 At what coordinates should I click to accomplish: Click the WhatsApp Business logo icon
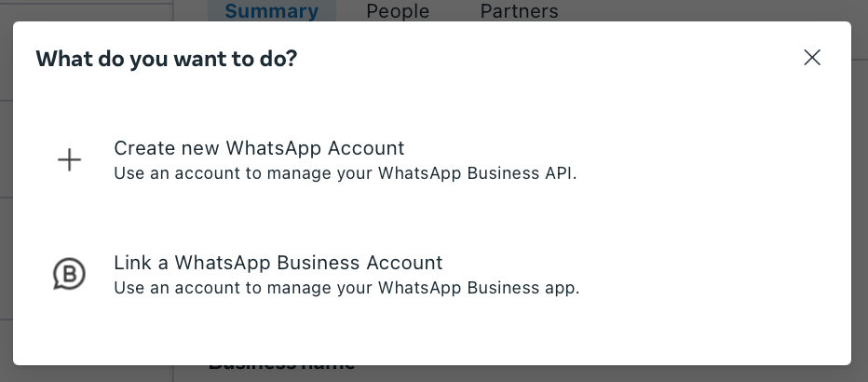[69, 274]
